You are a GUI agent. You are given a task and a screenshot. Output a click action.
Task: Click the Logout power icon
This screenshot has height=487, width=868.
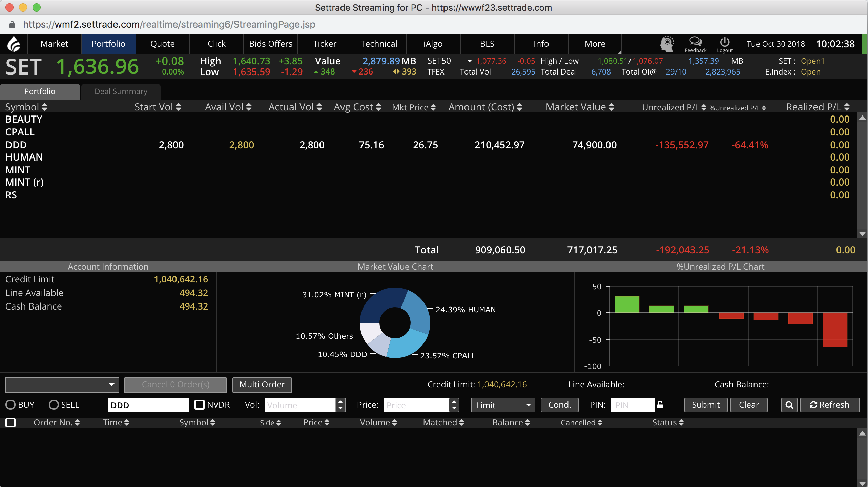[725, 44]
